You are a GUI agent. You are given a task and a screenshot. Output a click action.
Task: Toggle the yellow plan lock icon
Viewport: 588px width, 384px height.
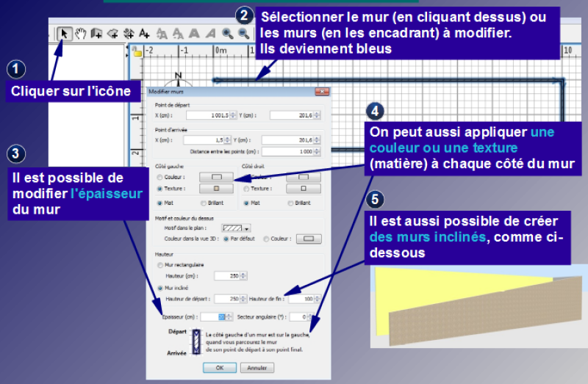tap(137, 52)
